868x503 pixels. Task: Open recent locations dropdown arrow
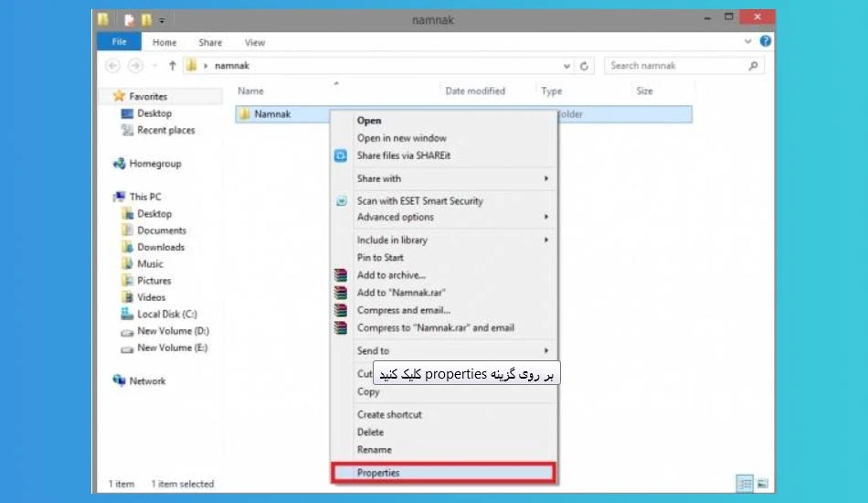point(154,66)
